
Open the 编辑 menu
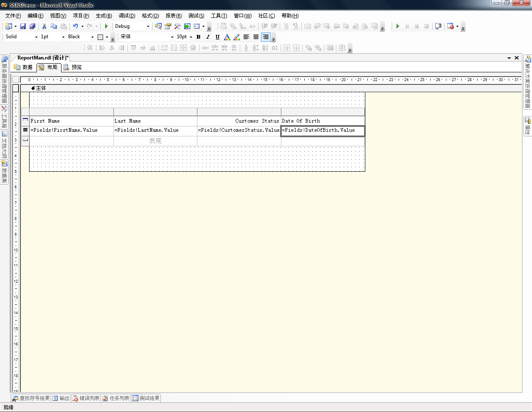tap(35, 16)
